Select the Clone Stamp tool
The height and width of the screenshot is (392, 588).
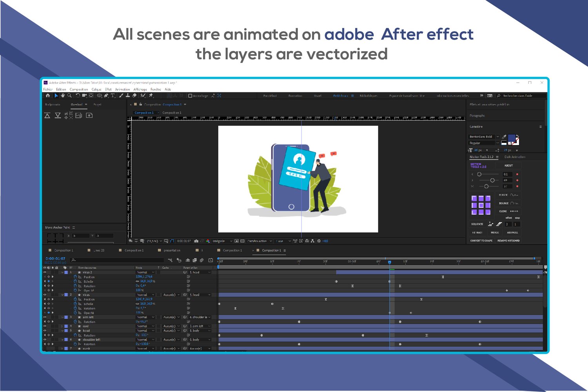[x=128, y=95]
